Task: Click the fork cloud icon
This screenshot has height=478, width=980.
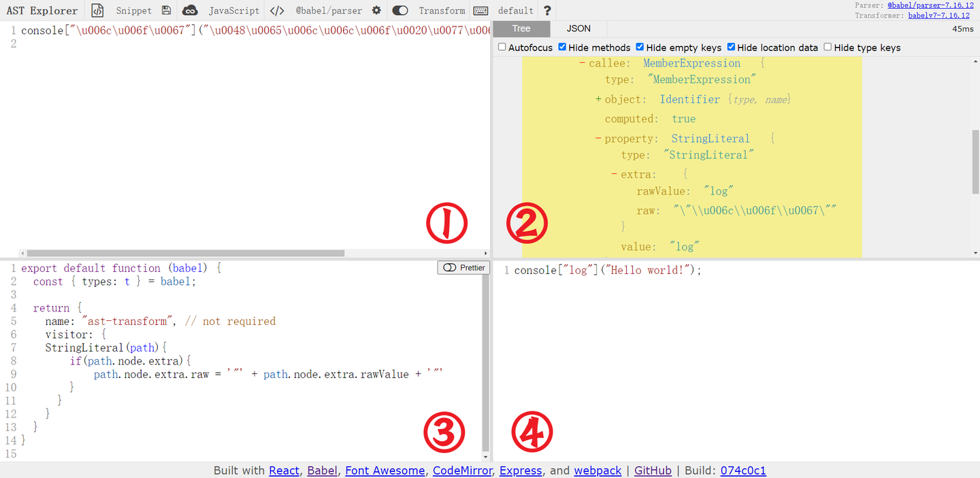Action: click(190, 10)
